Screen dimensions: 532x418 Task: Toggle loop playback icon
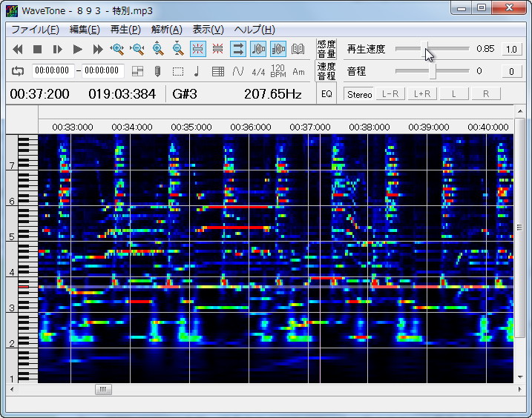[x=18, y=71]
